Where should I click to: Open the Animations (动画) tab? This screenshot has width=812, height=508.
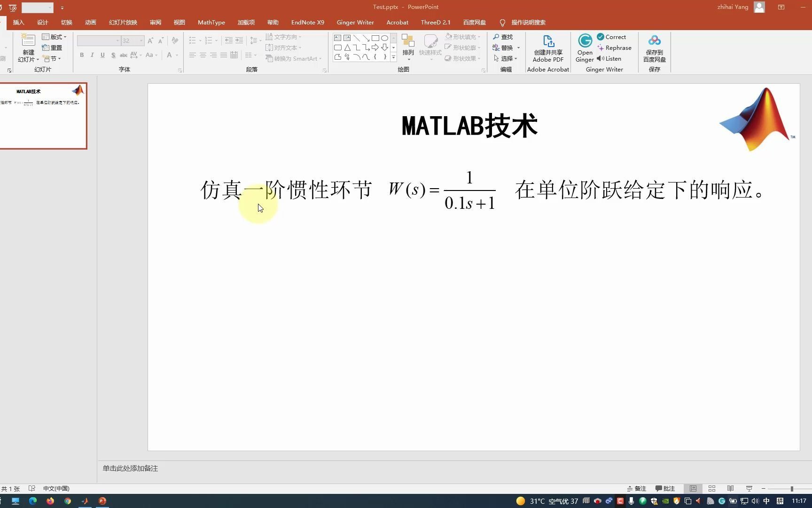pos(91,22)
